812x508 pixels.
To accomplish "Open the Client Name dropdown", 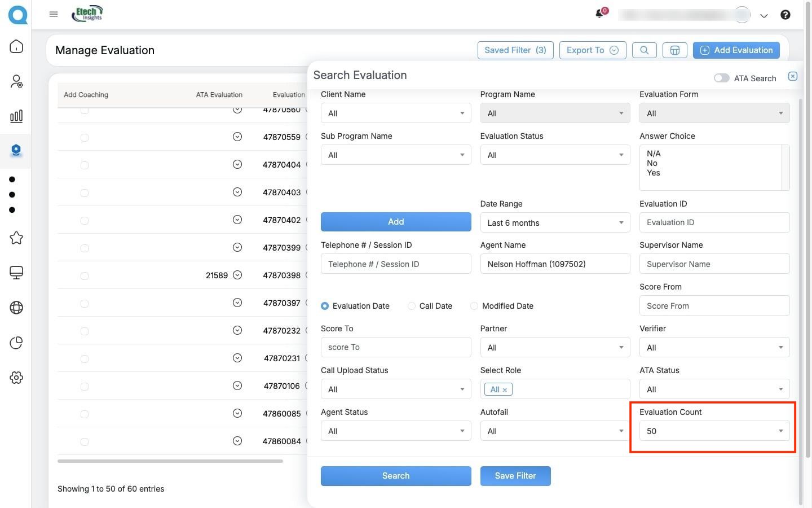I will point(395,113).
